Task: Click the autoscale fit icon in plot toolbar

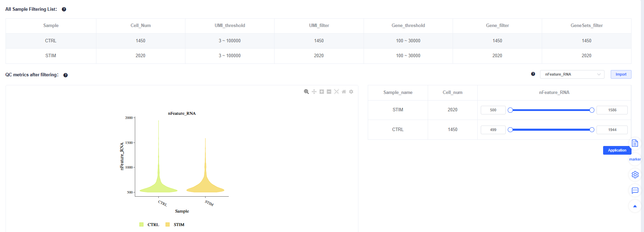Action: [x=337, y=92]
